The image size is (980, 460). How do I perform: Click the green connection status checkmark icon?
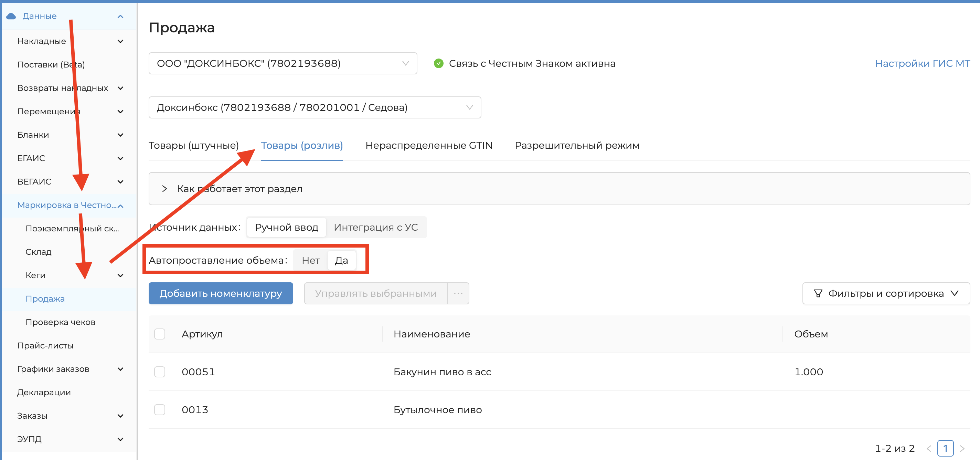tap(438, 63)
